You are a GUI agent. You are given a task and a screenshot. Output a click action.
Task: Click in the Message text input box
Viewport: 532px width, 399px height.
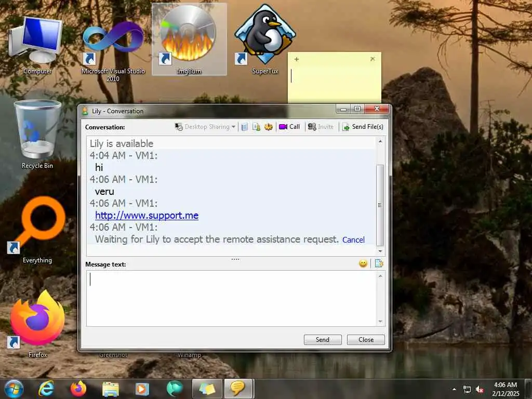point(231,298)
